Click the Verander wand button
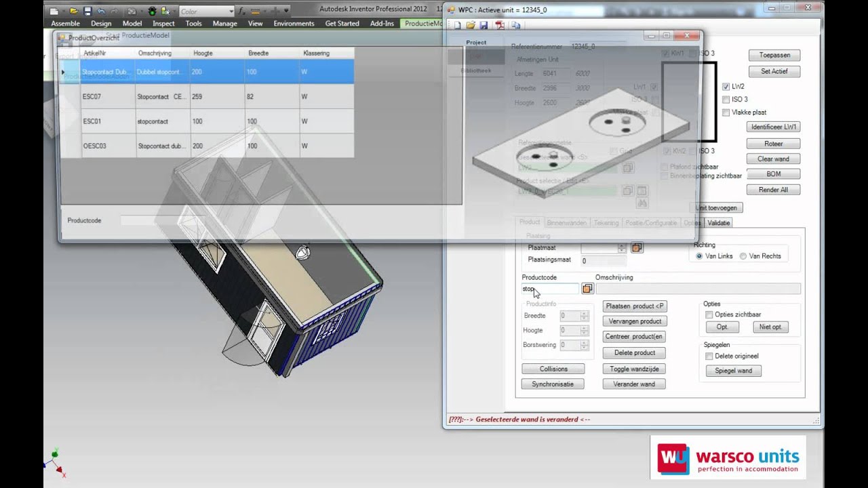 click(635, 384)
